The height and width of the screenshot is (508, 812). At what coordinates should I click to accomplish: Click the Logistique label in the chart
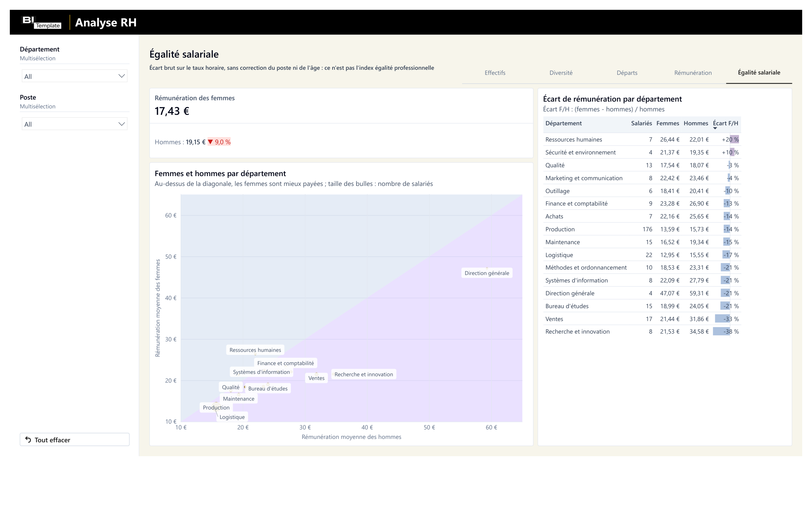click(x=232, y=417)
